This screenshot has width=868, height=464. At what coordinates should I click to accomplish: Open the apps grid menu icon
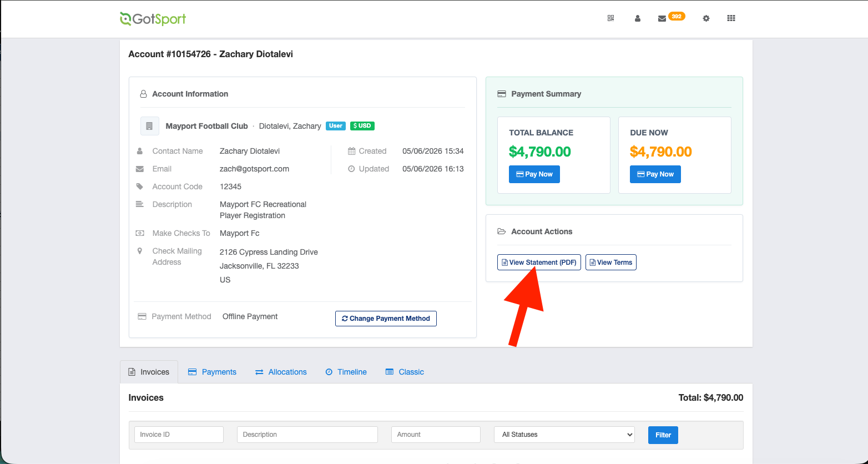(x=731, y=18)
